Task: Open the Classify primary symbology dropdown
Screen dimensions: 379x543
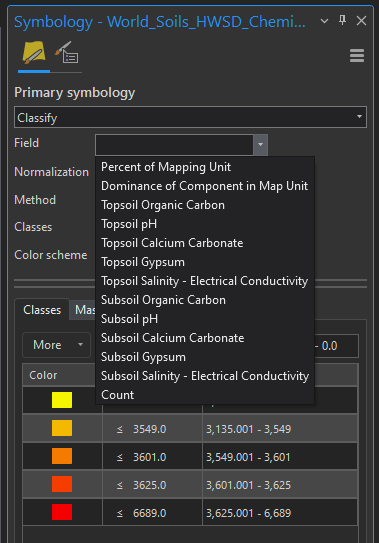Action: point(190,117)
